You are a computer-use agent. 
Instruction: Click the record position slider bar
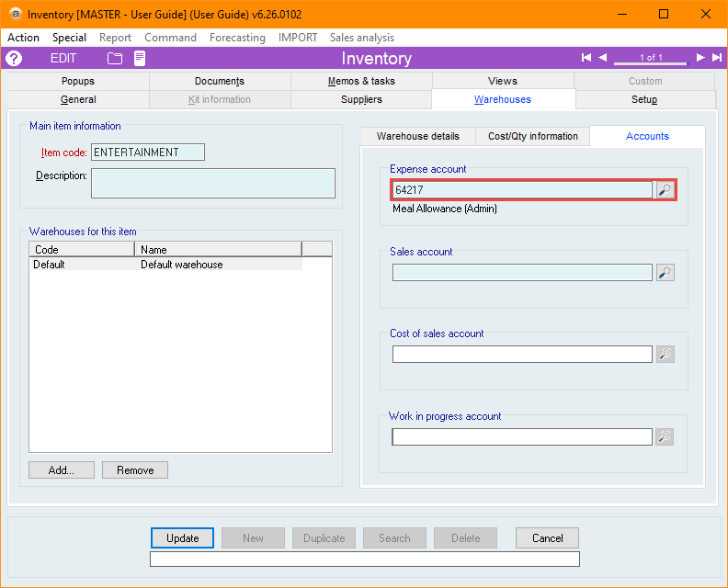tap(651, 62)
